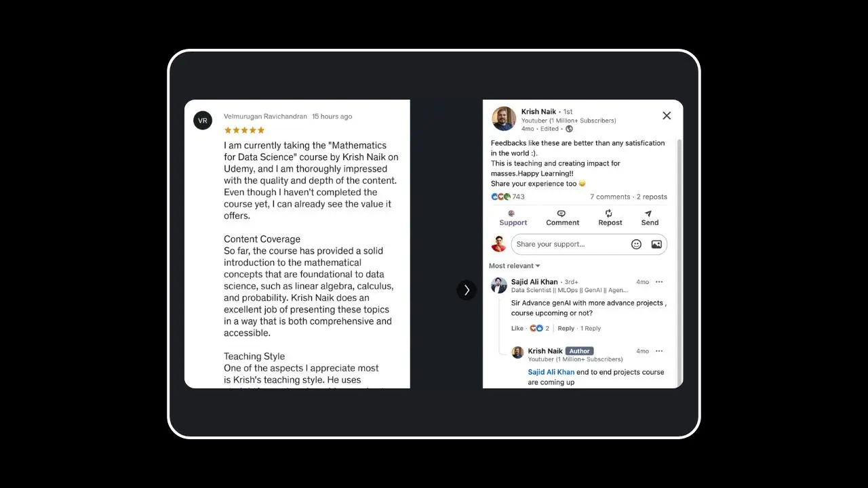Screen dimensions: 868x488
Task: Open the Comment action
Action: click(562, 218)
